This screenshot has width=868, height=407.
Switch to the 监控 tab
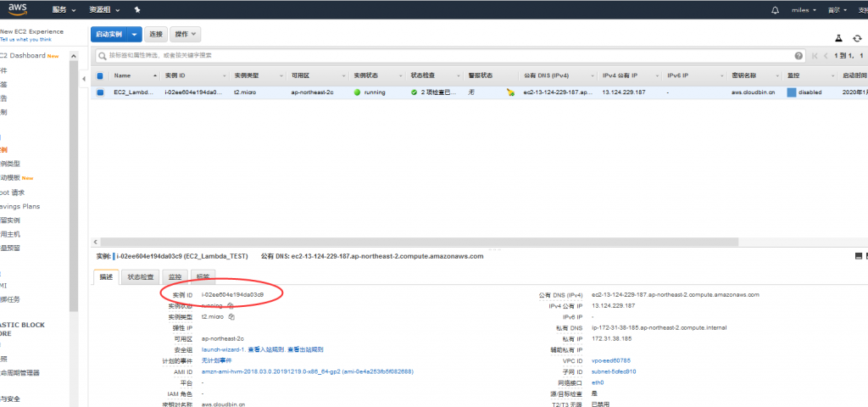(x=175, y=276)
